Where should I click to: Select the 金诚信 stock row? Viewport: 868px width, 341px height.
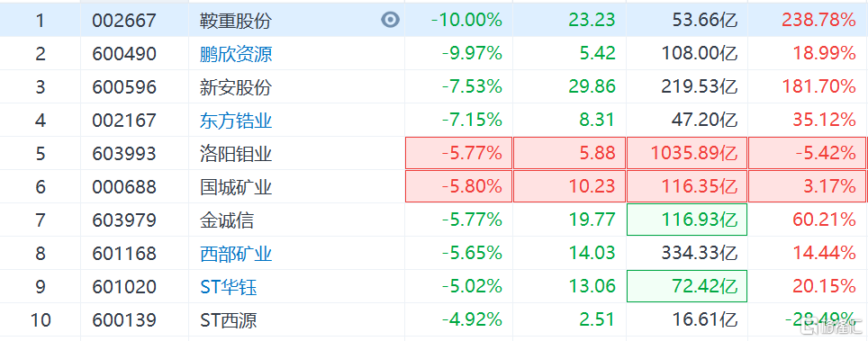[x=434, y=220]
